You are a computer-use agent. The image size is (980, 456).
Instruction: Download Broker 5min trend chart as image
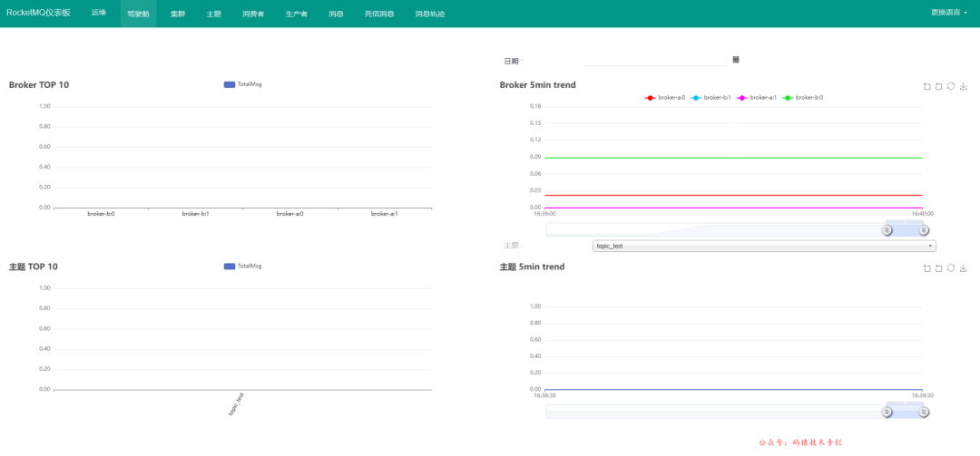963,87
